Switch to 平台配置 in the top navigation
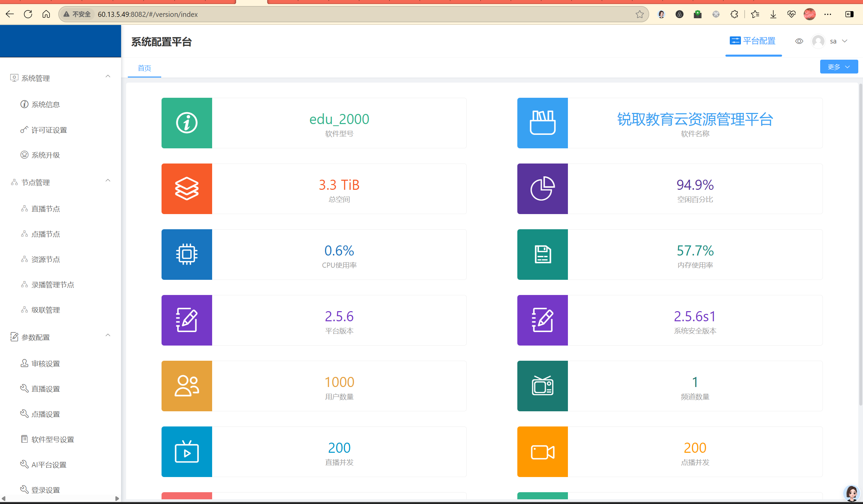This screenshot has width=863, height=504. (x=753, y=41)
